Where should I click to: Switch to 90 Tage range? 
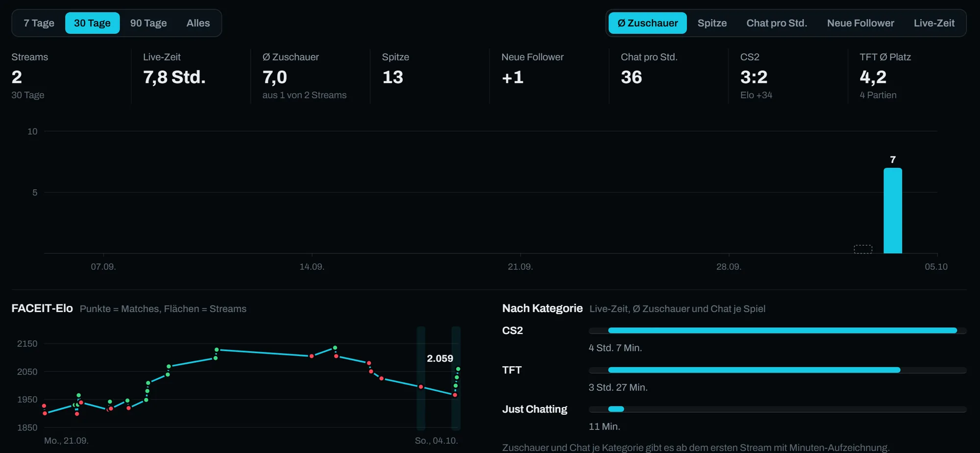pyautogui.click(x=148, y=23)
